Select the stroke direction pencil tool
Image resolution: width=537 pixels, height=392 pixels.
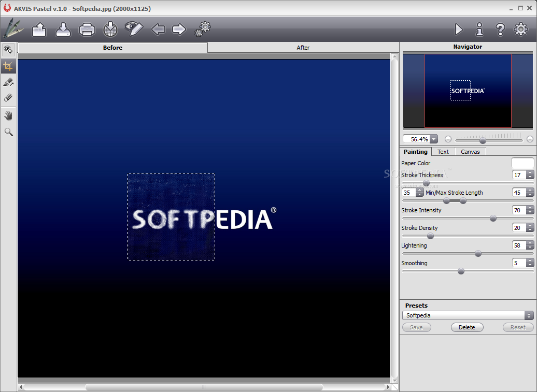pyautogui.click(x=9, y=82)
